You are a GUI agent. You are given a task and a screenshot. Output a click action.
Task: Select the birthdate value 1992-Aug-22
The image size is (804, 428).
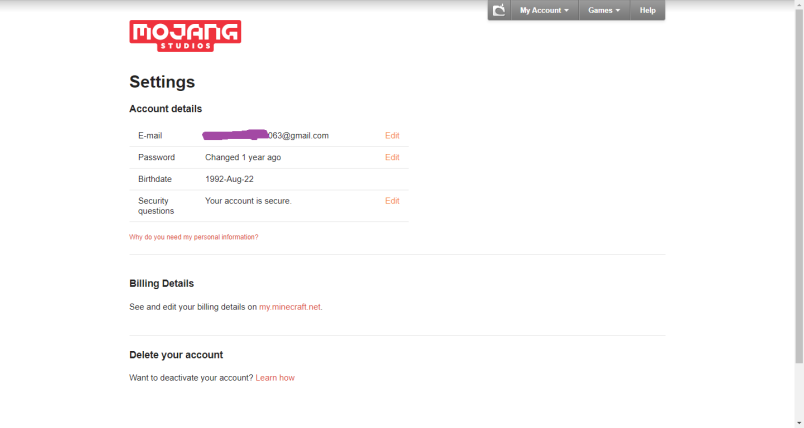click(229, 179)
